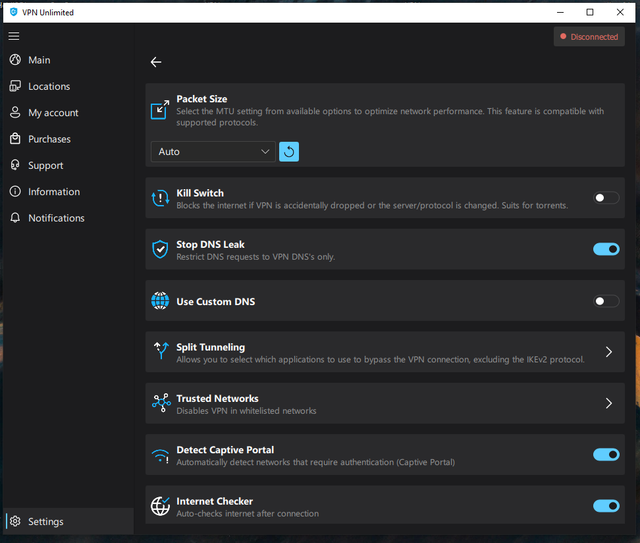
Task: Open the Packet Size Auto dropdown
Action: coord(213,152)
